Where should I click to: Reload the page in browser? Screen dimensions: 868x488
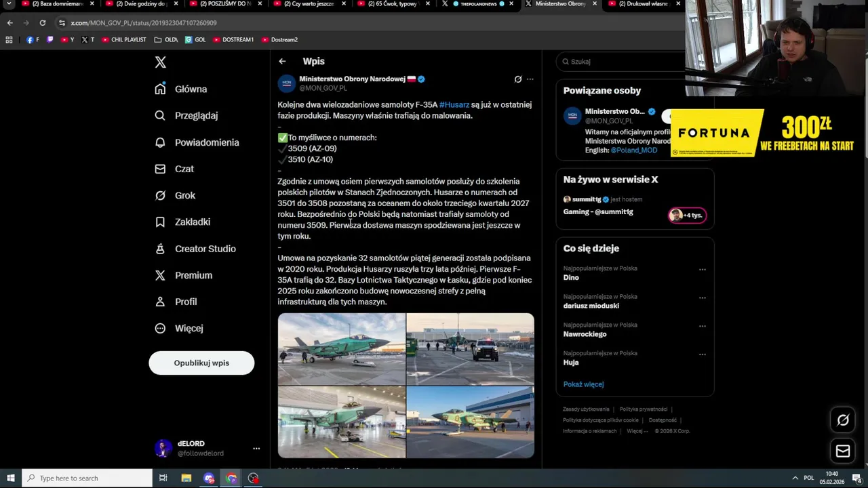click(x=42, y=23)
